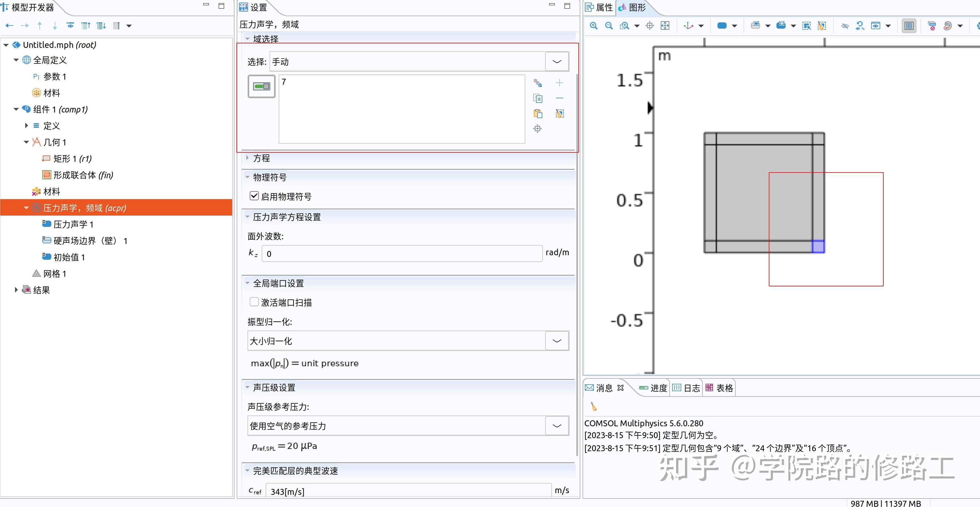Click the zoom in icon in Graphics toolbar
The width and height of the screenshot is (980, 507).
(x=594, y=26)
